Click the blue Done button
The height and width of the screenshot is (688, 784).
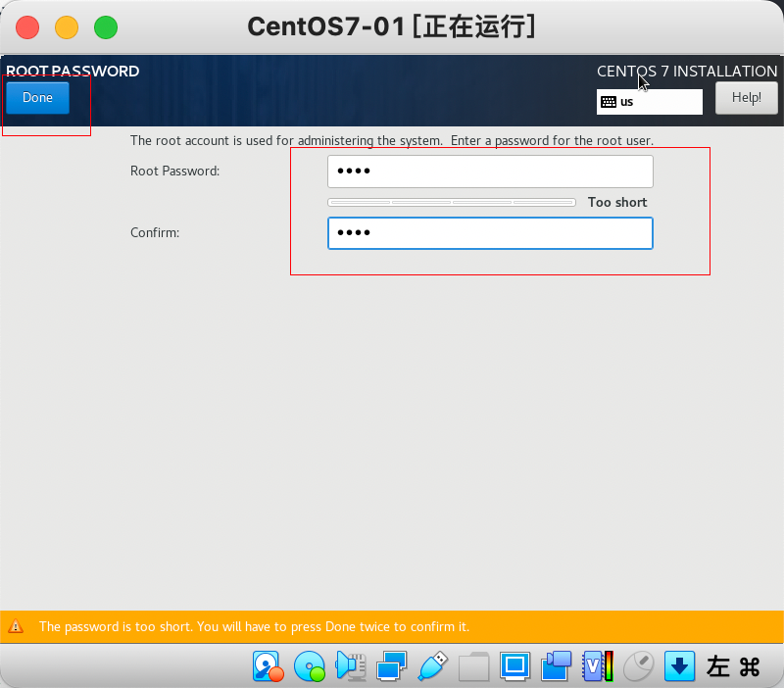pyautogui.click(x=37, y=97)
